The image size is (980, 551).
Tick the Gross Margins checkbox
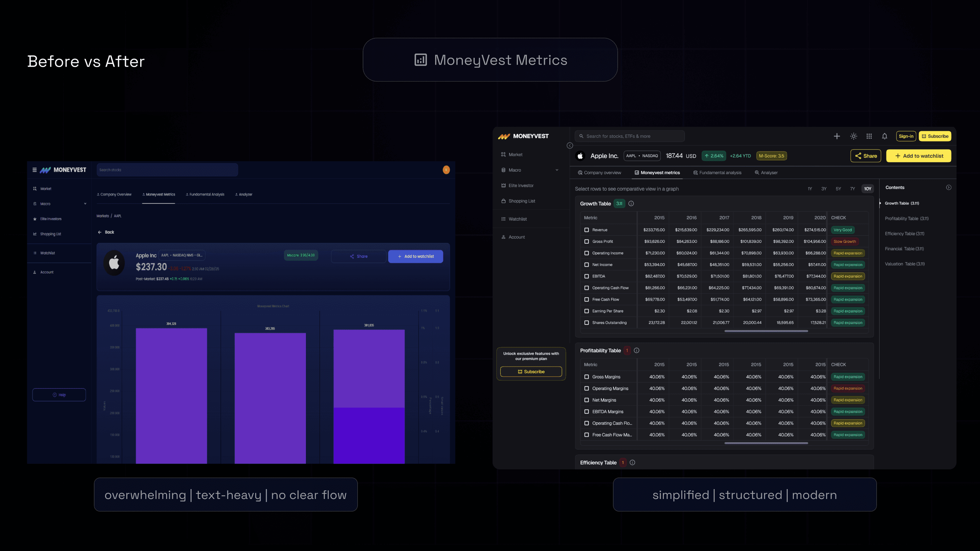(587, 377)
